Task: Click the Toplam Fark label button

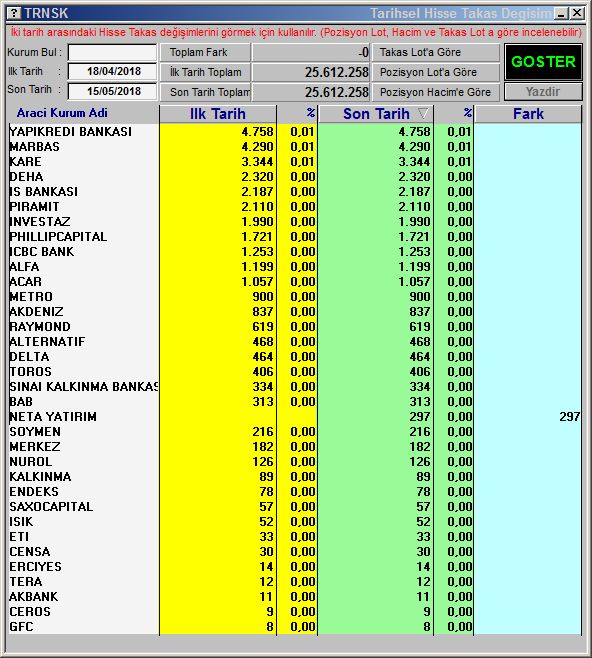Action: (205, 52)
